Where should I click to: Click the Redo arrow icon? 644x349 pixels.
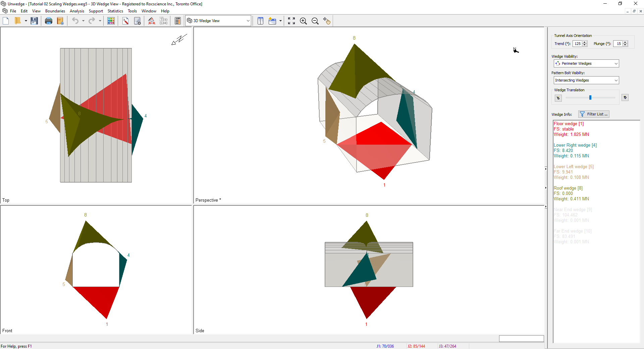[x=92, y=21]
